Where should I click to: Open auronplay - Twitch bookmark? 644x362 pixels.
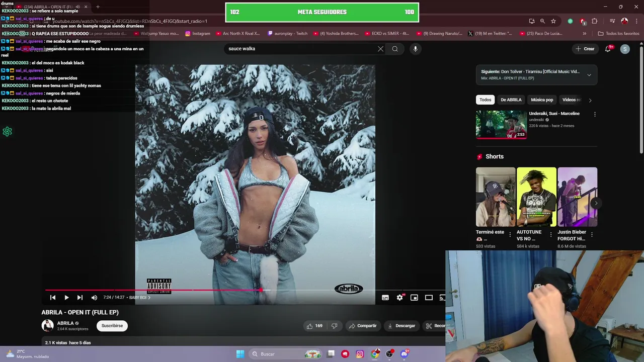[x=287, y=34]
